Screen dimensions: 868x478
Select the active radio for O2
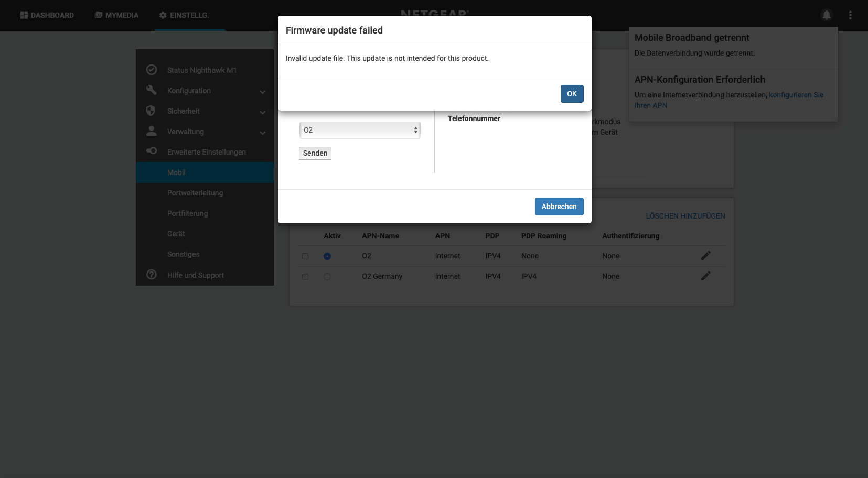(x=327, y=256)
